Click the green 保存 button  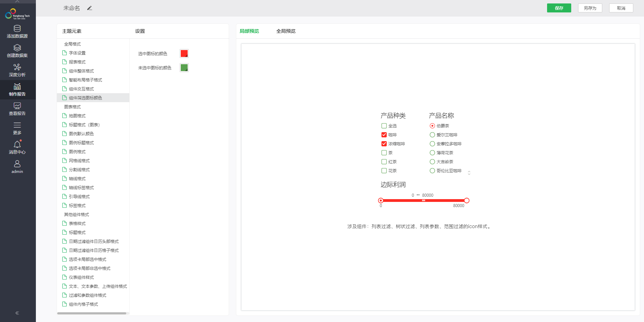click(x=559, y=8)
